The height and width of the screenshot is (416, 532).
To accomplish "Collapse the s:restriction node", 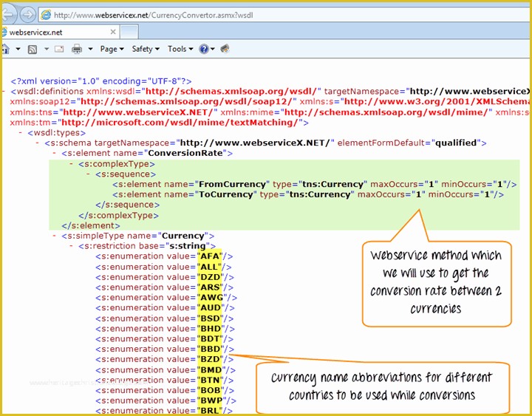I will (x=71, y=246).
